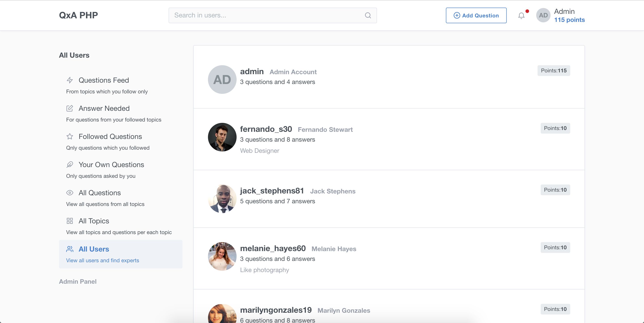Click the Your Own Questions feather icon

[x=70, y=165]
